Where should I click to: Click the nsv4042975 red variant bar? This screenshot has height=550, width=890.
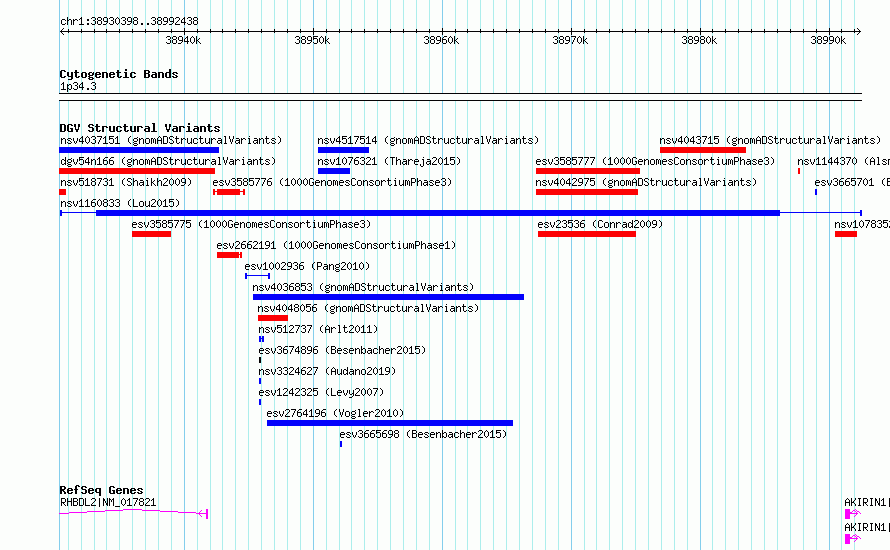point(587,192)
